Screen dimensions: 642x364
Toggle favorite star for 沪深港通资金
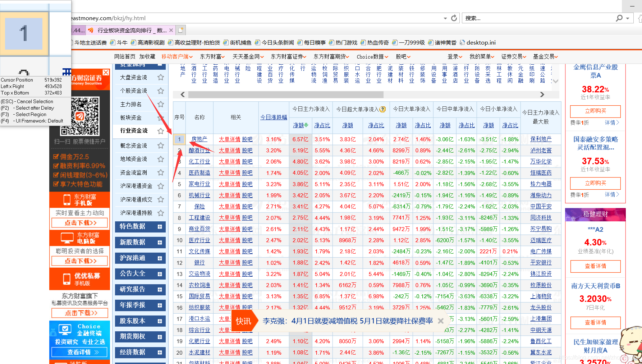[x=161, y=186]
